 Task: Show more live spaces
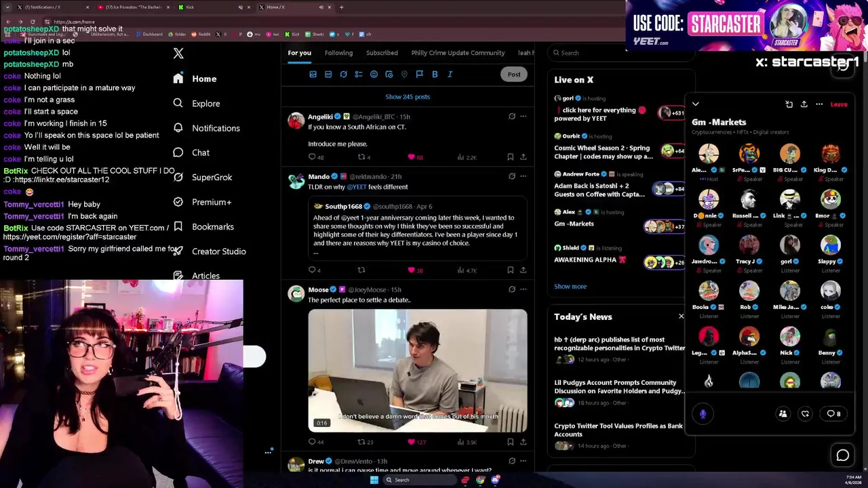click(x=570, y=287)
